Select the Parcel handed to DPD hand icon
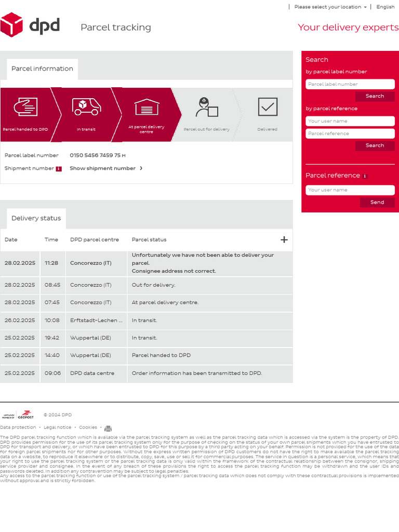The height and width of the screenshot is (532, 399). pyautogui.click(x=25, y=107)
